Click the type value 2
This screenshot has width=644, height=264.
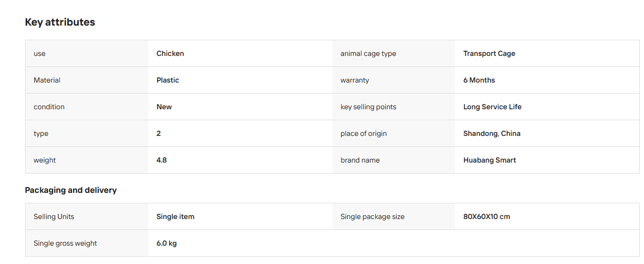coord(159,133)
